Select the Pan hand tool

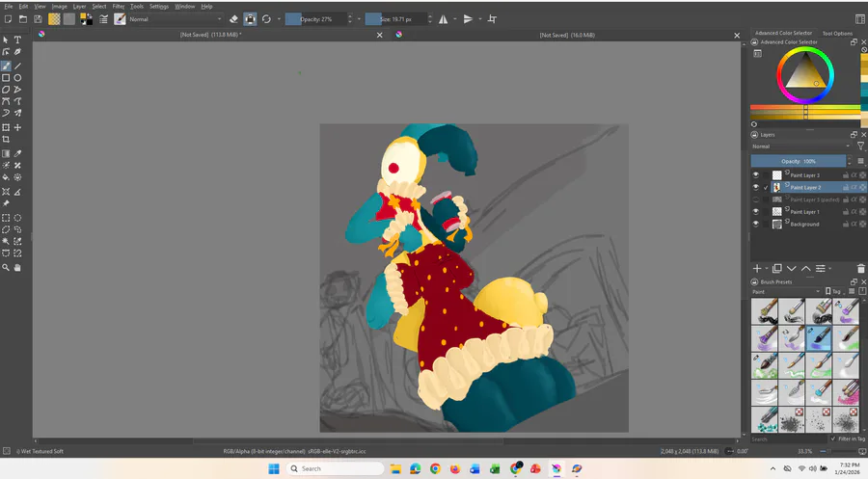click(x=17, y=268)
